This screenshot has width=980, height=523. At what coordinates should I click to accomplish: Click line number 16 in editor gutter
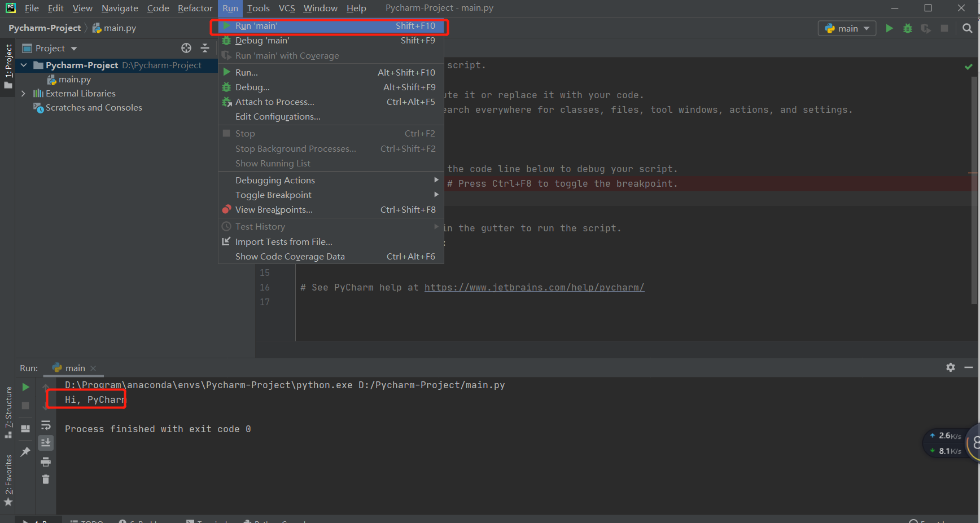click(x=265, y=287)
